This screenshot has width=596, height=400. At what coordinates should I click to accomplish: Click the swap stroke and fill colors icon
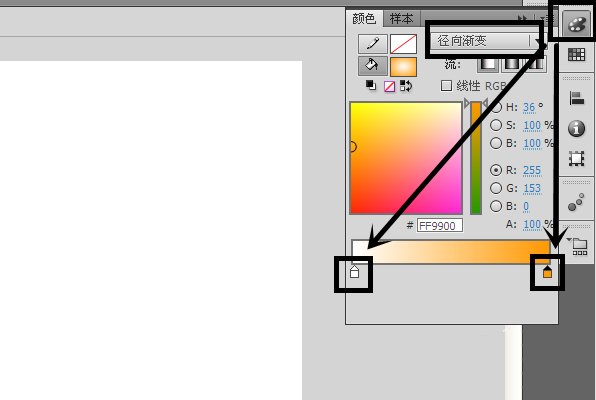(406, 86)
